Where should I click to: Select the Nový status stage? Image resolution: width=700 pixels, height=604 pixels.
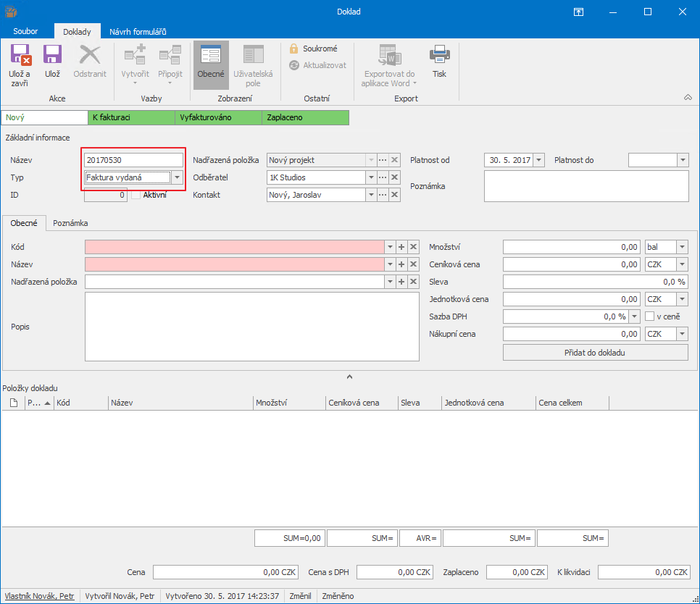(x=45, y=117)
